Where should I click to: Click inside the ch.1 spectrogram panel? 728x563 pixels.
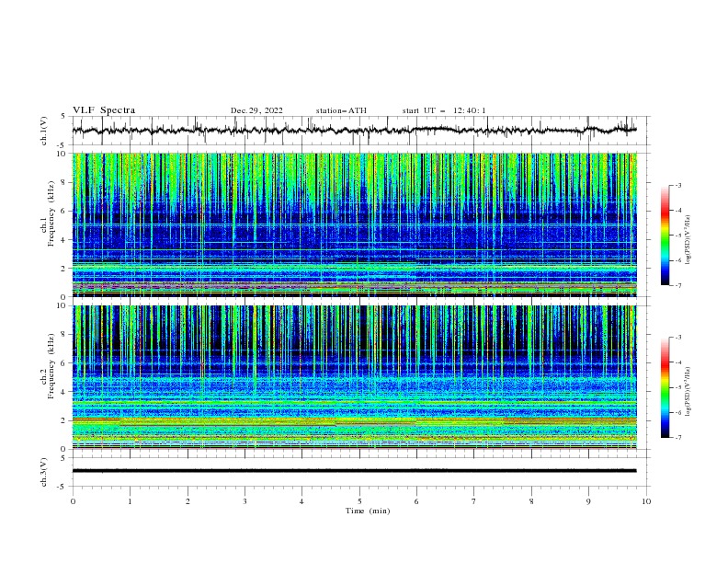pyautogui.click(x=354, y=224)
